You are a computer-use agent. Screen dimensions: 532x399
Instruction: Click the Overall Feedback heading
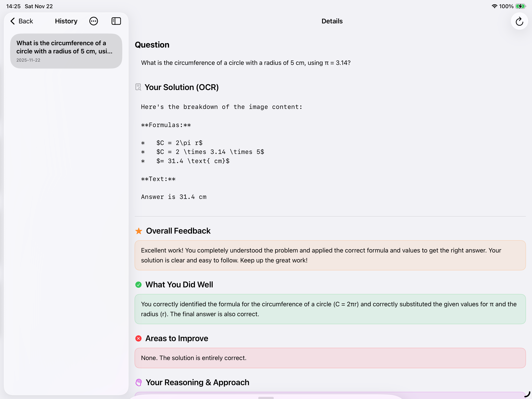tap(178, 231)
